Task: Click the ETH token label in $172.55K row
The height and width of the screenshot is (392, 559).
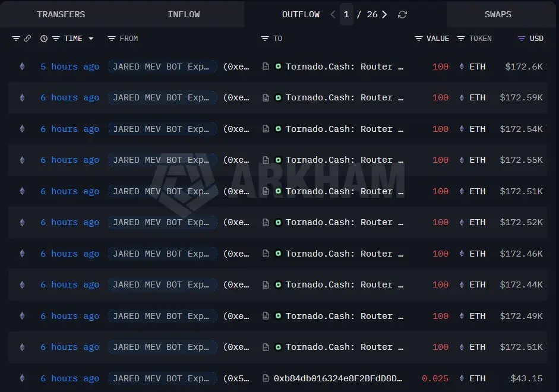Action: coord(478,160)
